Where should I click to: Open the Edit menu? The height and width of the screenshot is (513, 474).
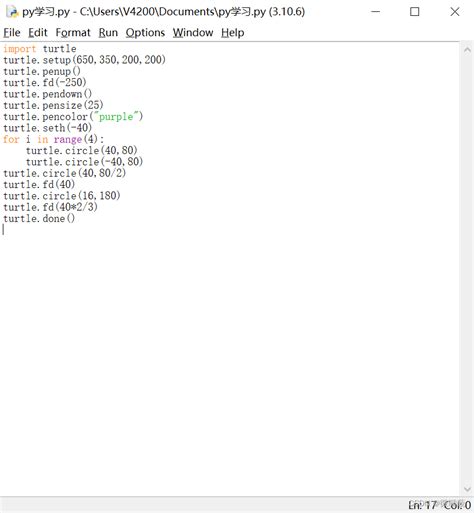tap(38, 33)
